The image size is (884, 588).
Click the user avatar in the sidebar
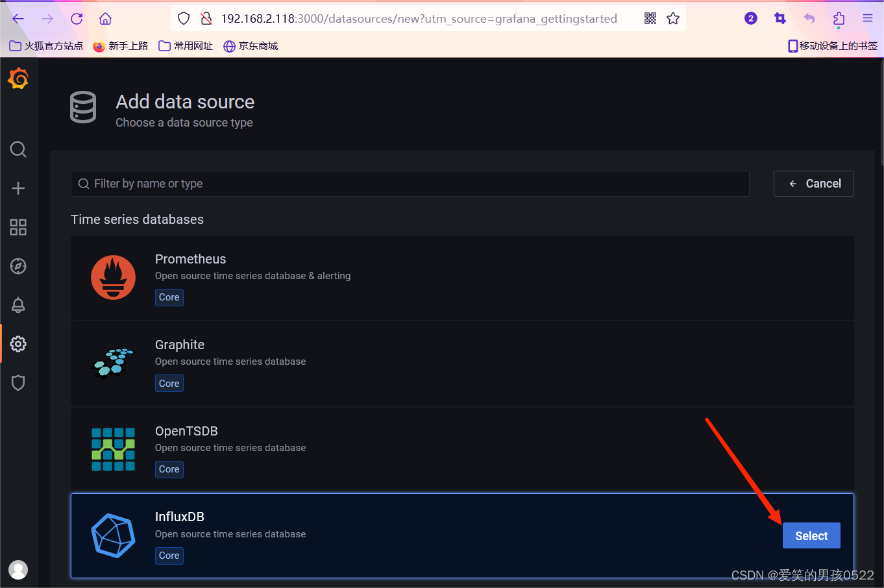[18, 570]
